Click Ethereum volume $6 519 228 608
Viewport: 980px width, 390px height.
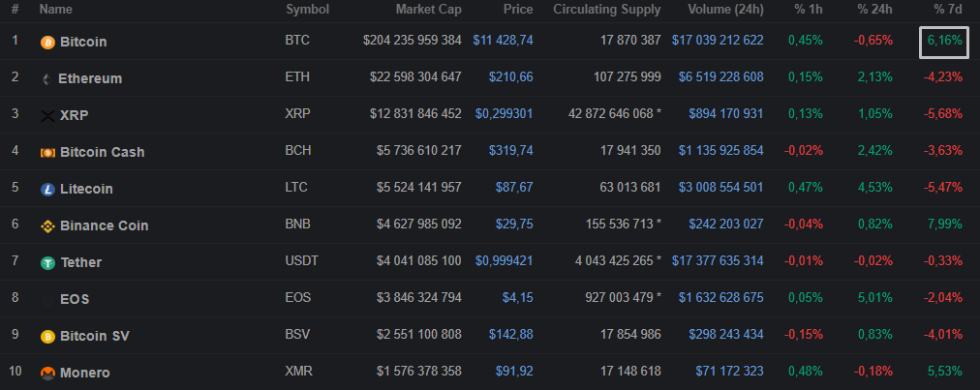[721, 77]
